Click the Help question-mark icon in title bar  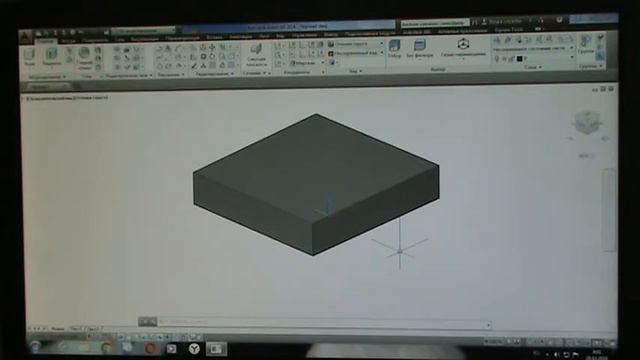[559, 20]
